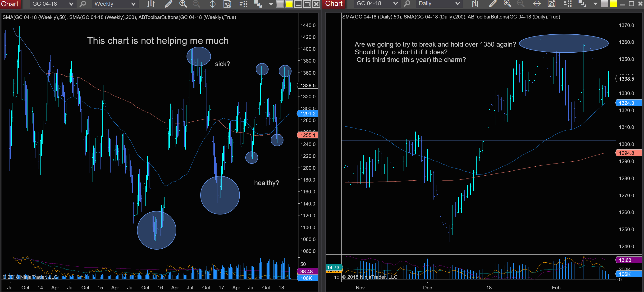The image size is (644, 292).
Task: Close the Weekly chart window
Action: tap(316, 4)
